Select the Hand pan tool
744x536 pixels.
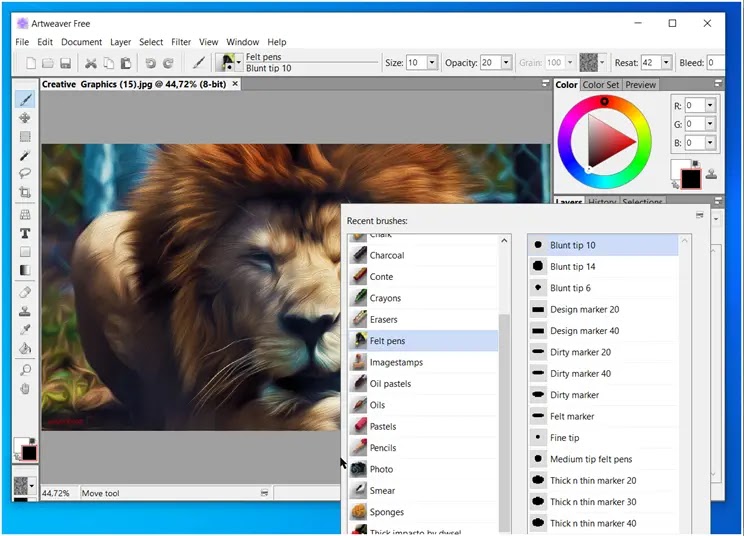point(25,389)
